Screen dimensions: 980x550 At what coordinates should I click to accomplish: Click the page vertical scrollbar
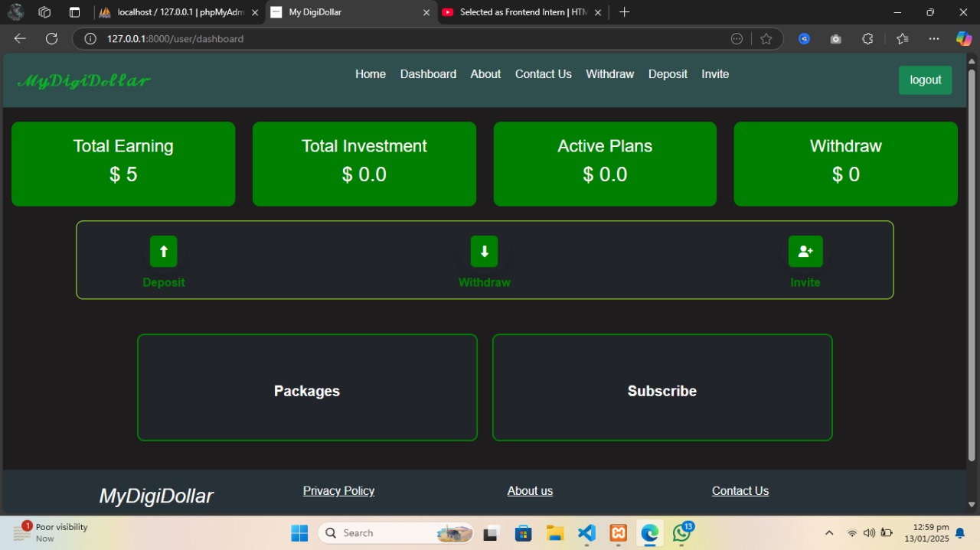tap(972, 265)
